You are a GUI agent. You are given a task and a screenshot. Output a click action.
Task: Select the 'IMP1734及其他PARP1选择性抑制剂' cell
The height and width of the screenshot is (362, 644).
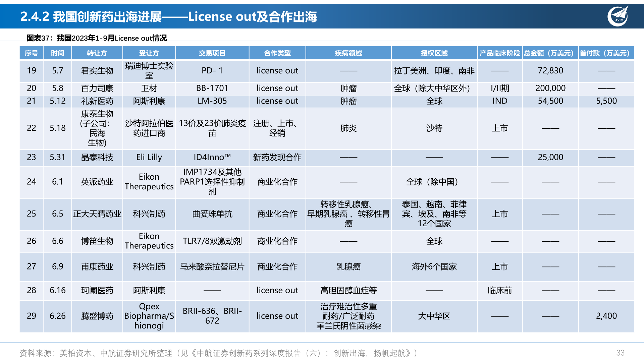pyautogui.click(x=212, y=182)
